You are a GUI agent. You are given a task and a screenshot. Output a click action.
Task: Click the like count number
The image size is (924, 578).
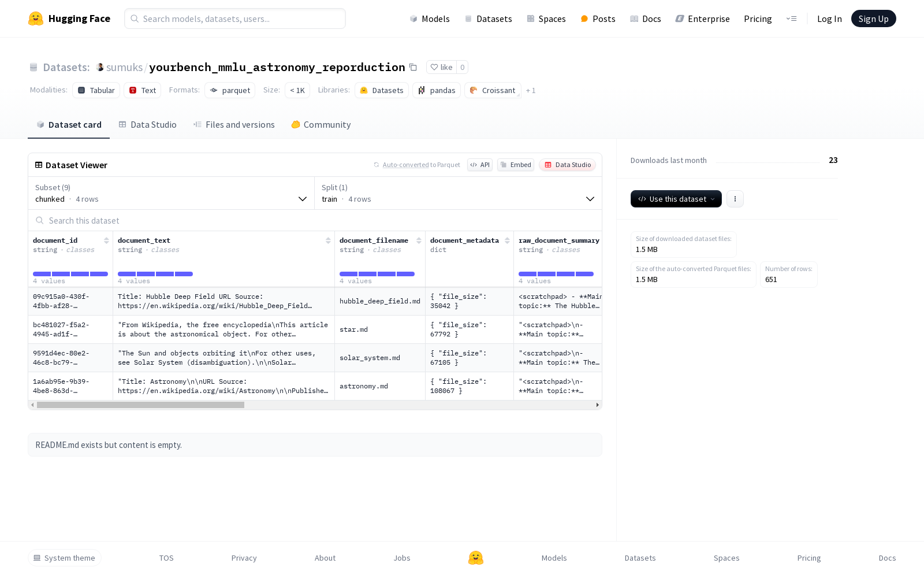pyautogui.click(x=463, y=67)
